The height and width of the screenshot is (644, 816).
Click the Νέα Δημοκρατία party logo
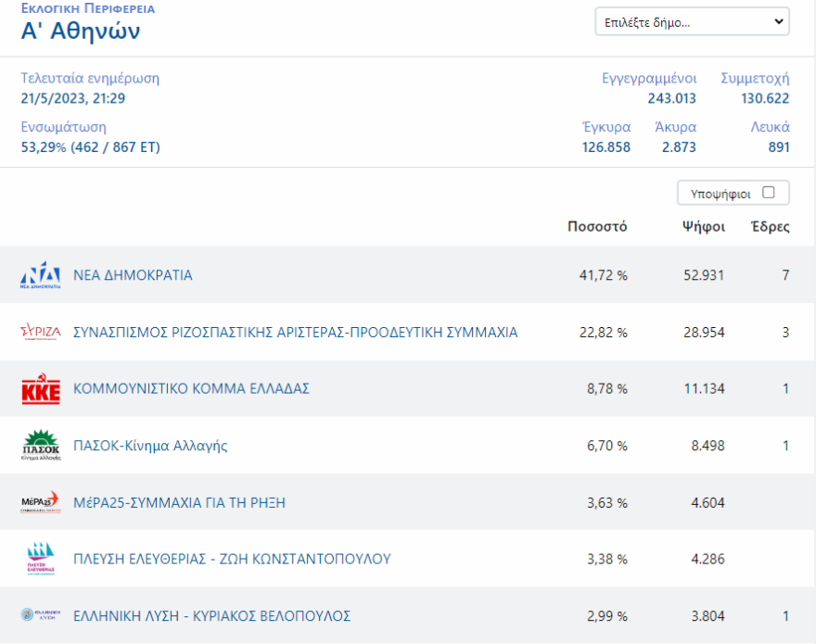point(41,276)
